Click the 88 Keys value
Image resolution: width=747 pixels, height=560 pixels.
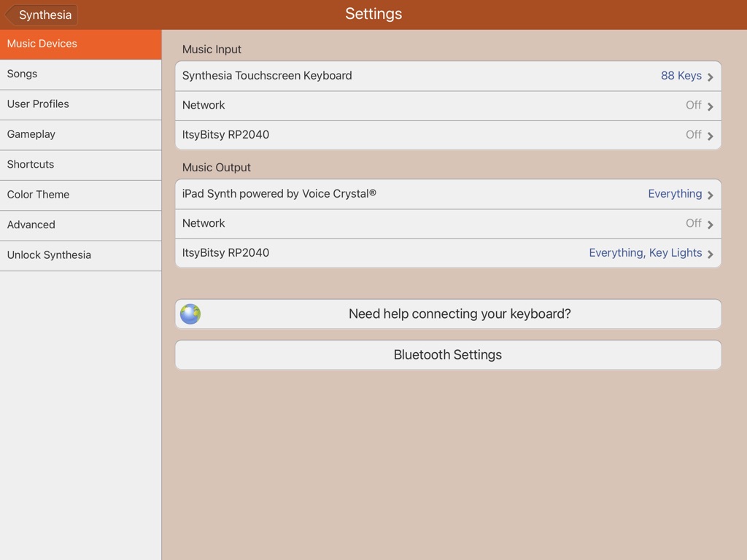(x=681, y=76)
